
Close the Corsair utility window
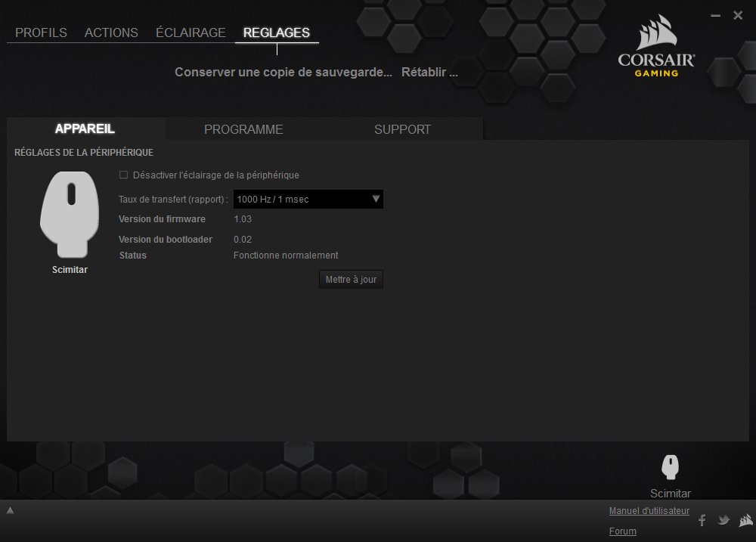(x=738, y=15)
